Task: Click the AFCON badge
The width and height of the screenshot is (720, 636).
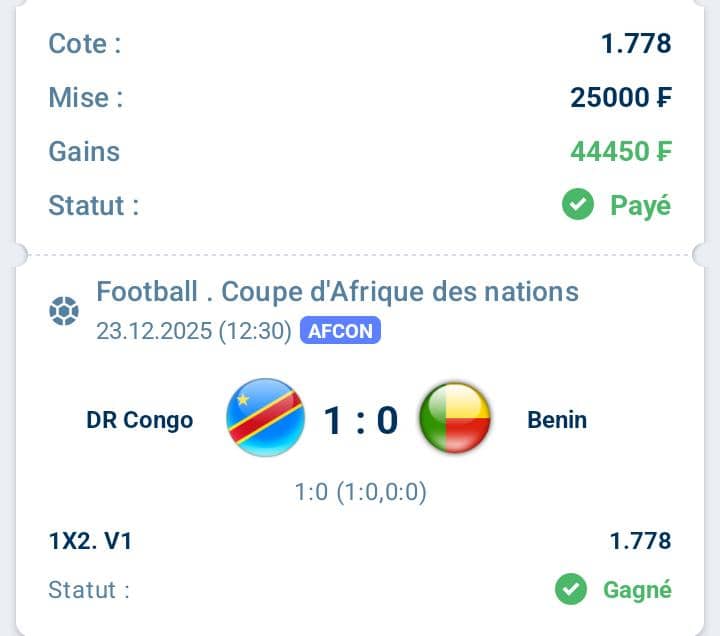Action: [340, 331]
